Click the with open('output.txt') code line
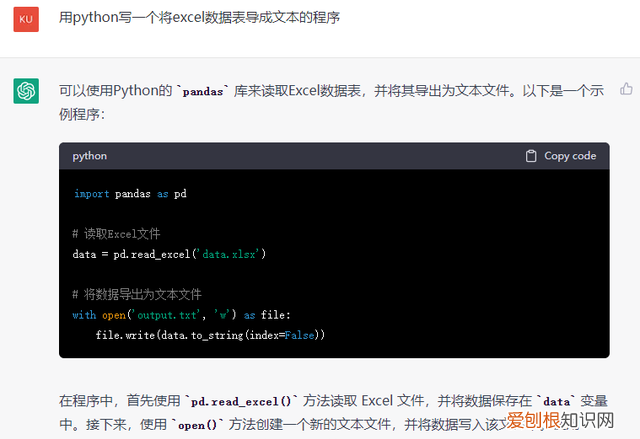 coord(181,315)
